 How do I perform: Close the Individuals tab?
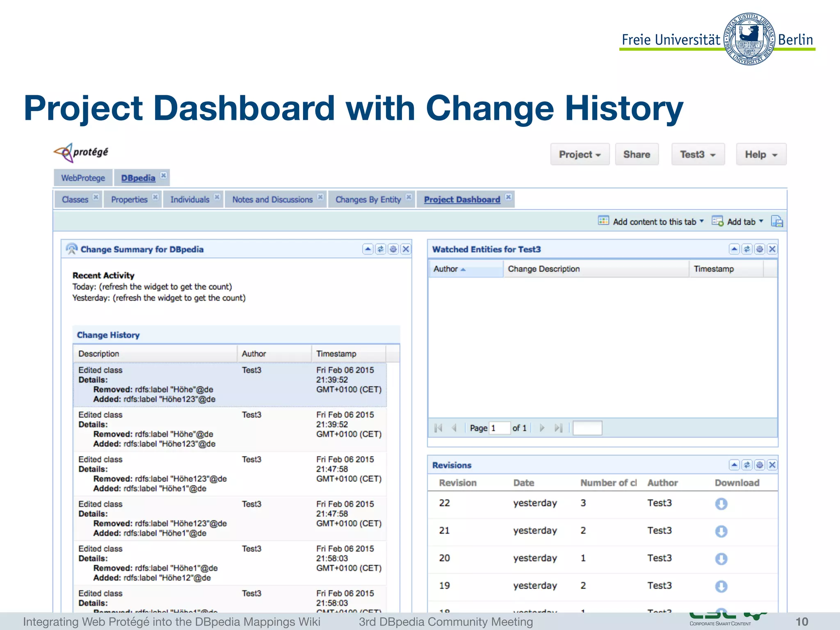(x=217, y=197)
